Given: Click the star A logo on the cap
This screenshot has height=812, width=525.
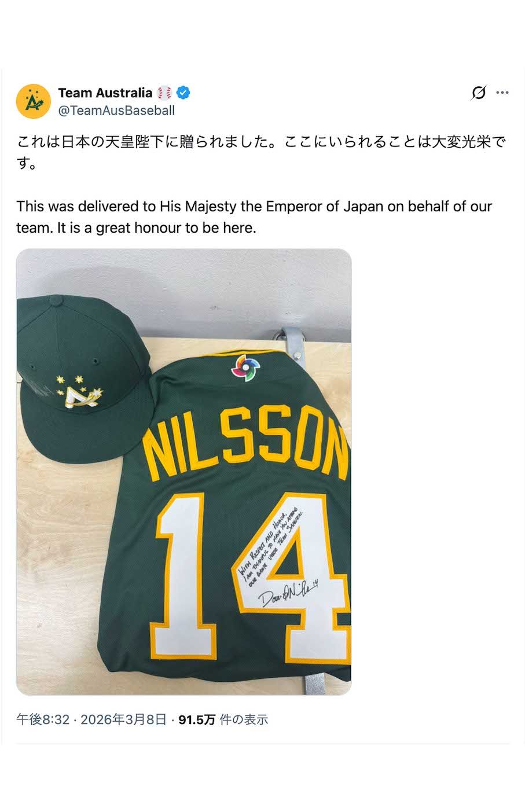Looking at the screenshot, I should [x=79, y=392].
